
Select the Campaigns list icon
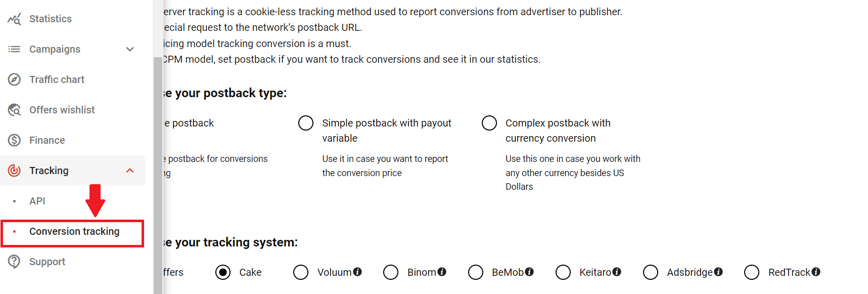point(14,49)
